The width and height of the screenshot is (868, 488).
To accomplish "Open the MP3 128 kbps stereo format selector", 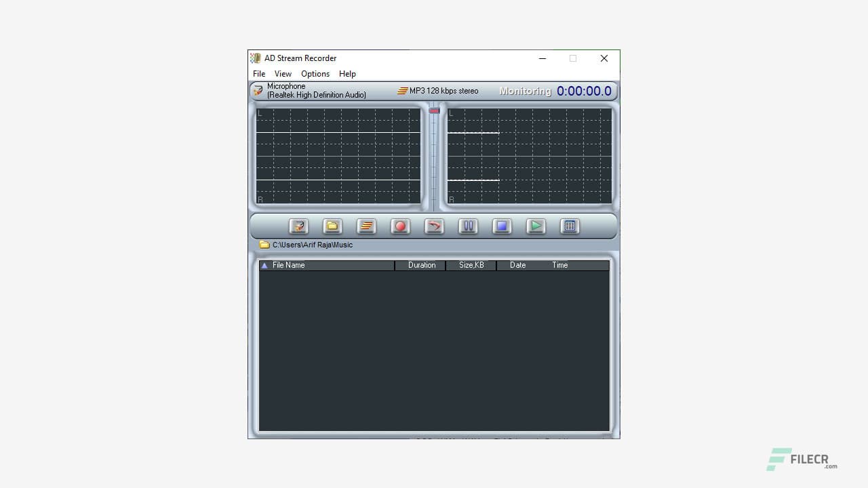I will click(x=437, y=90).
